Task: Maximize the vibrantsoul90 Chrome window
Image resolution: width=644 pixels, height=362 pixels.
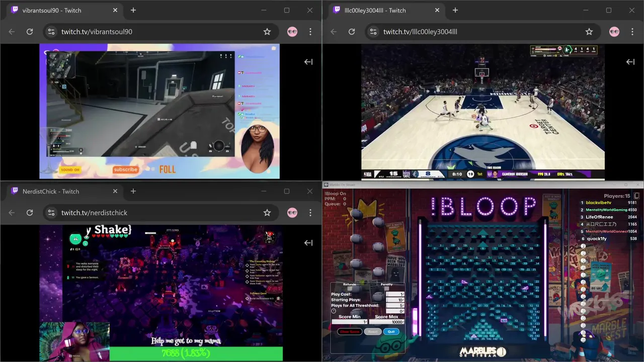Action: [287, 10]
